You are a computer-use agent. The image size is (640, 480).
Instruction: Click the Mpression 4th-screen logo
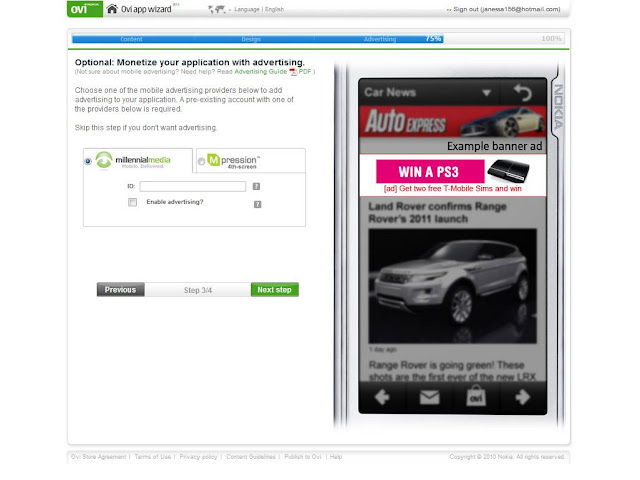pos(234,161)
